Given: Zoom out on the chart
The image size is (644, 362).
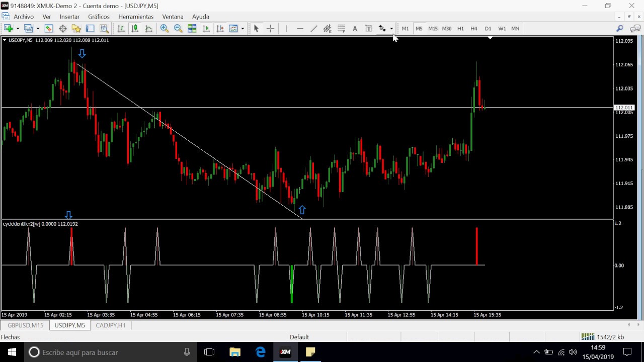Looking at the screenshot, I should pyautogui.click(x=178, y=29).
